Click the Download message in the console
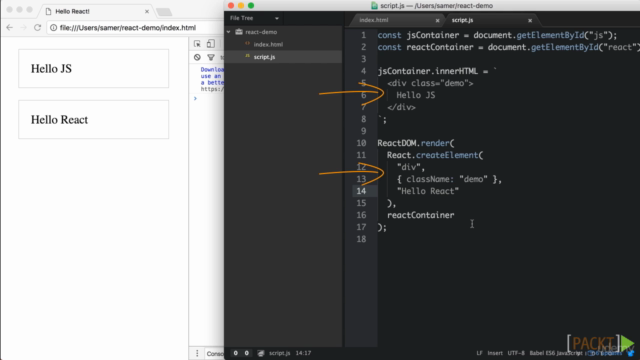Viewport: 640px width, 360px height. pos(212,76)
